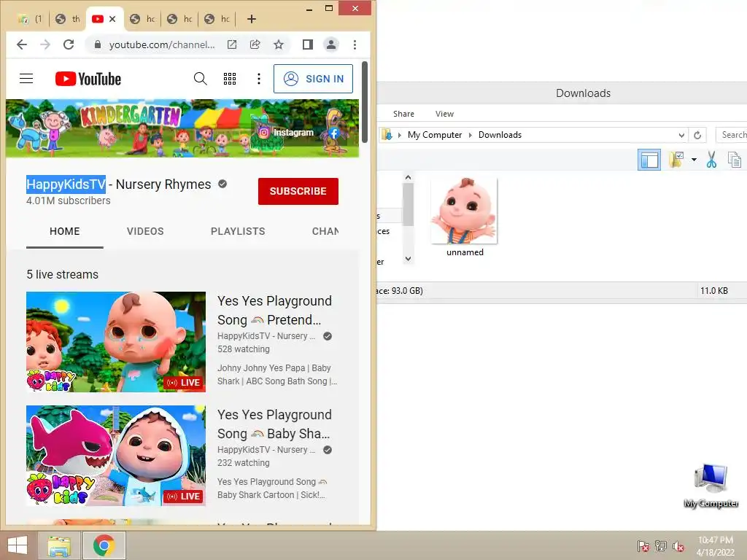Viewport: 747px width, 560px height.
Task: Click YouTube page vertical scrollbar
Action: 365,102
